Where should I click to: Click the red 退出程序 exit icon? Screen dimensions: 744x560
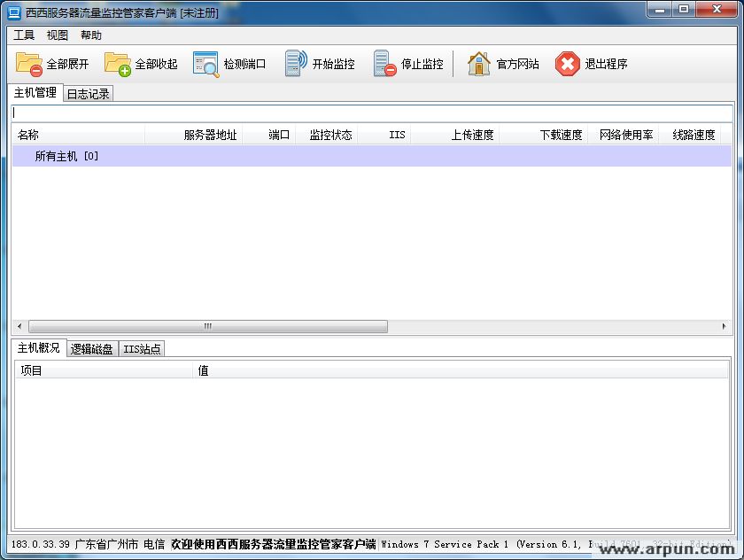pos(565,63)
